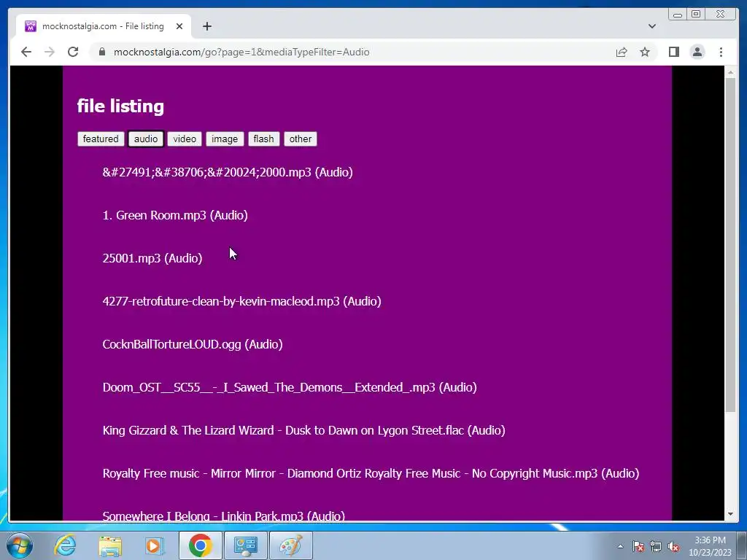Switch to Chrome in the taskbar
Viewport: 747px width, 560px height.
(x=200, y=545)
